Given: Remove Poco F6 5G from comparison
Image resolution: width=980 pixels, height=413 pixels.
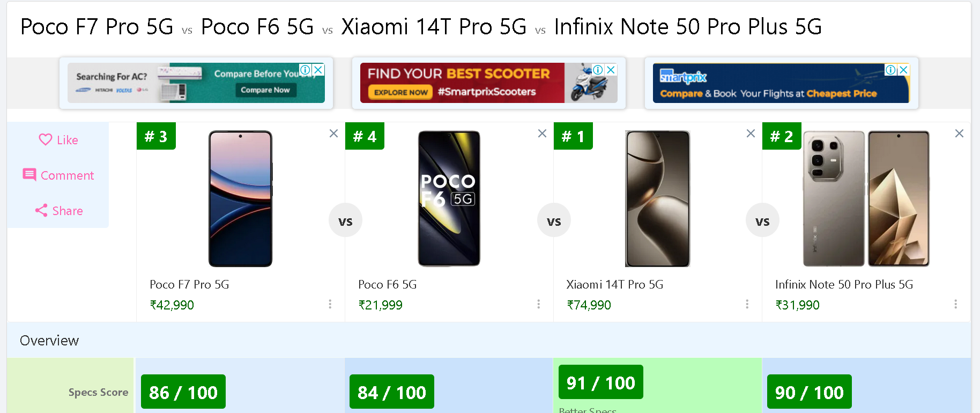Looking at the screenshot, I should coord(542,133).
